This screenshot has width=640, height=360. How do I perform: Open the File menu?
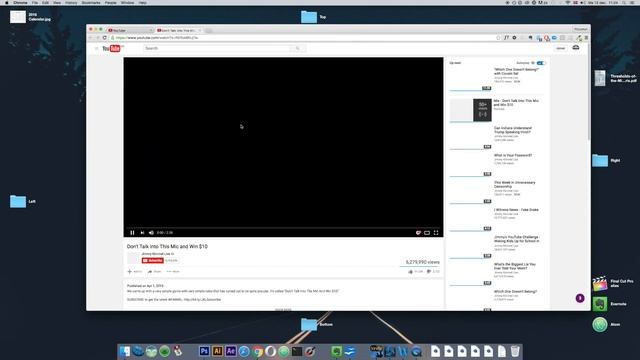coord(35,2)
